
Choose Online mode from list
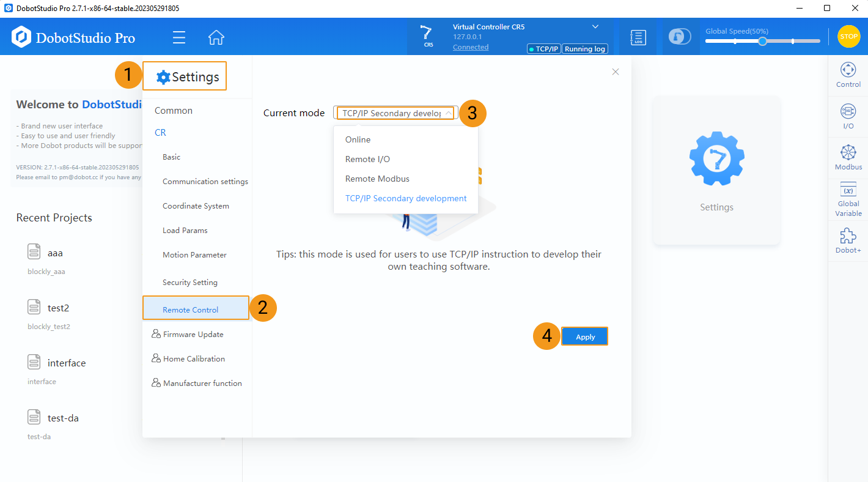pyautogui.click(x=358, y=139)
